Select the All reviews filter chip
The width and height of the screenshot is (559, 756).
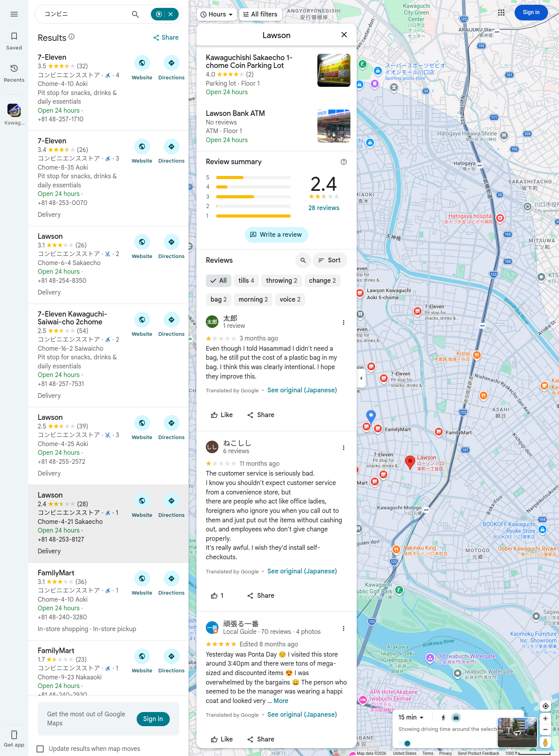(218, 281)
